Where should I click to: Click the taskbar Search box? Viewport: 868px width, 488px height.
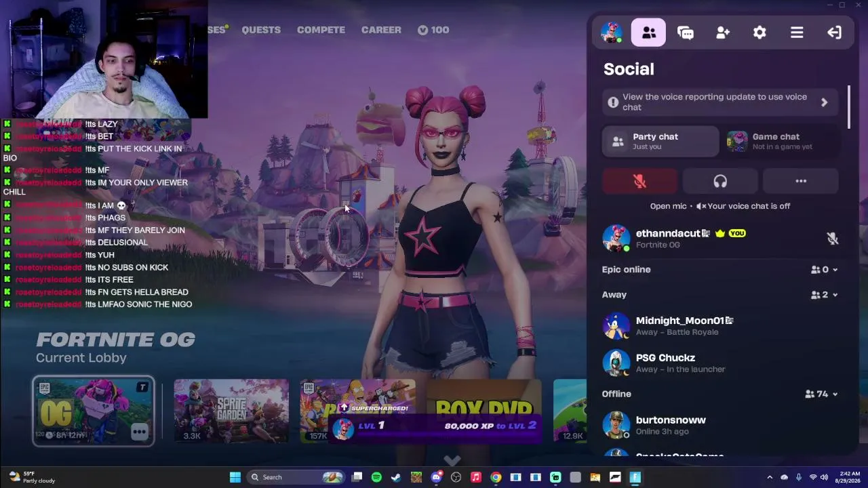click(297, 477)
